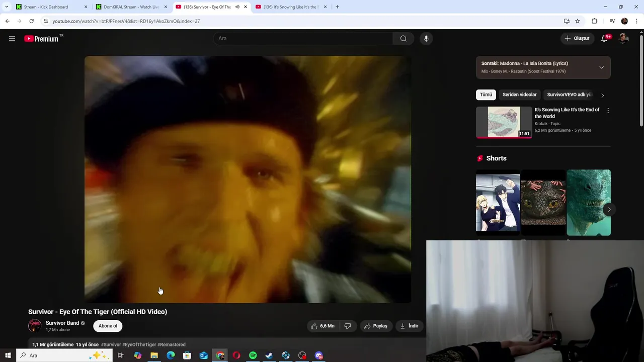The image size is (644, 362).
Task: Close the Survivor Eye Of The Tiger tab
Action: coord(246,7)
